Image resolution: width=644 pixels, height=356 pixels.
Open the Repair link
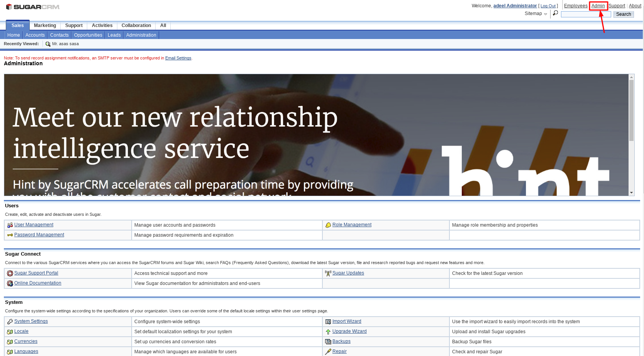point(339,351)
